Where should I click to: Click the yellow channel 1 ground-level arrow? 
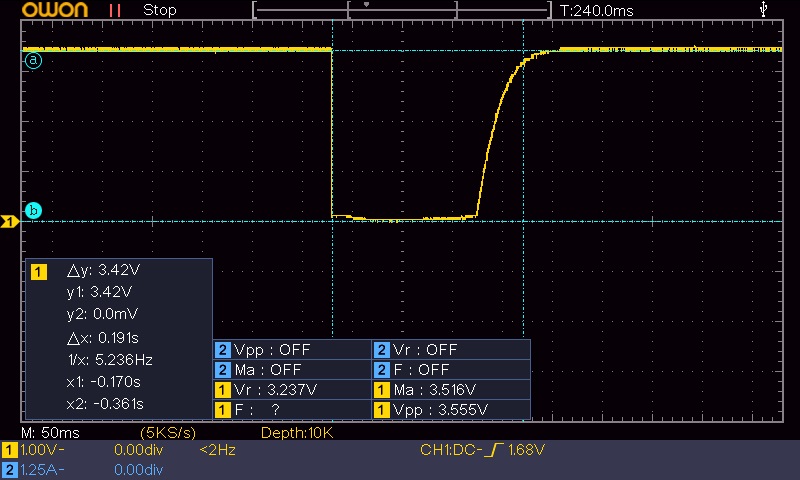[x=10, y=221]
